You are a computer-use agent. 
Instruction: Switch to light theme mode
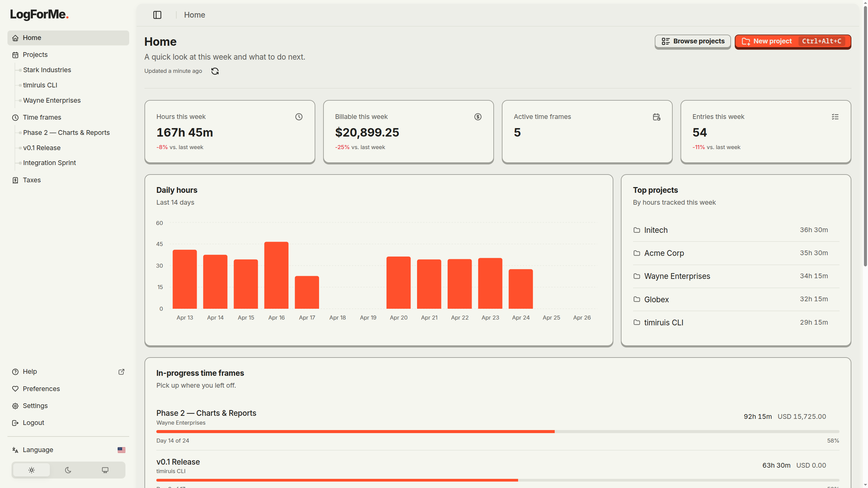[x=32, y=470]
